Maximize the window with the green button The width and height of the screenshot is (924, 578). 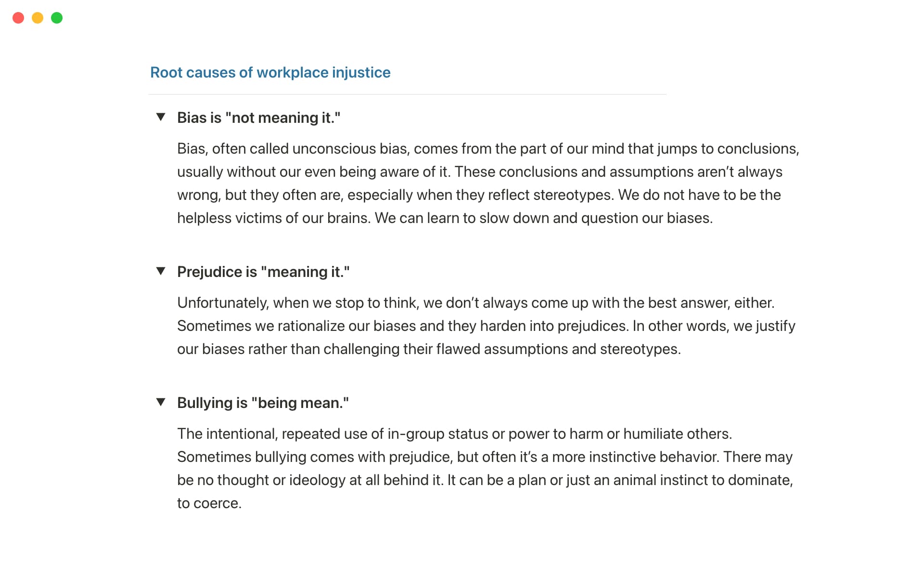click(57, 18)
